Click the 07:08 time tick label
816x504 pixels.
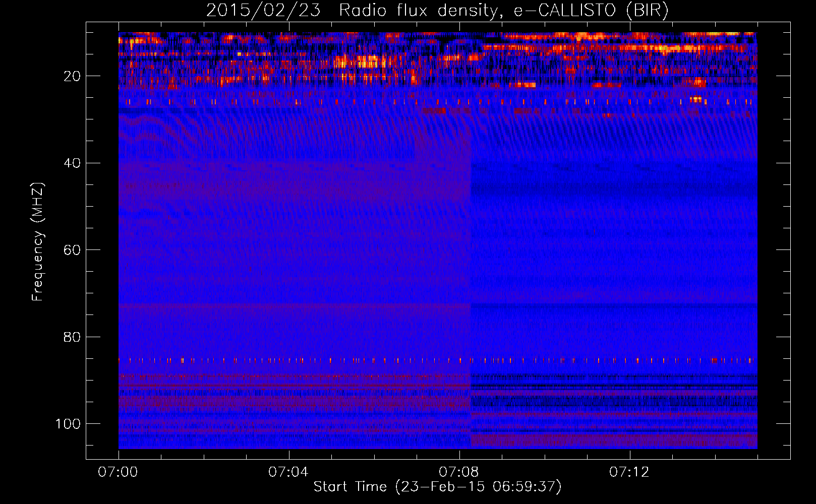pyautogui.click(x=459, y=472)
